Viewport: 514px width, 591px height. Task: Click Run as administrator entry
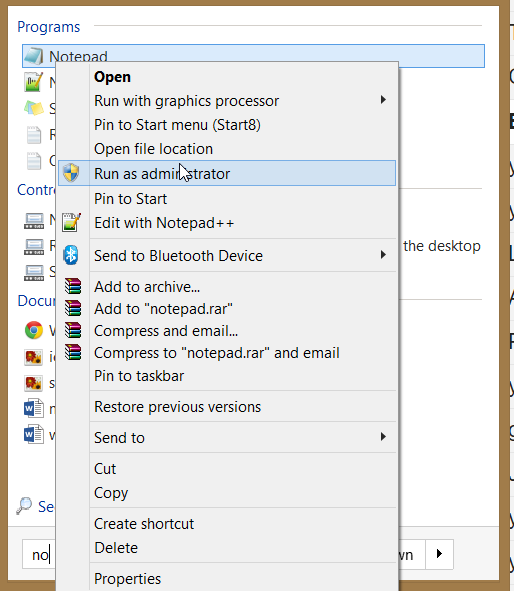pyautogui.click(x=227, y=173)
